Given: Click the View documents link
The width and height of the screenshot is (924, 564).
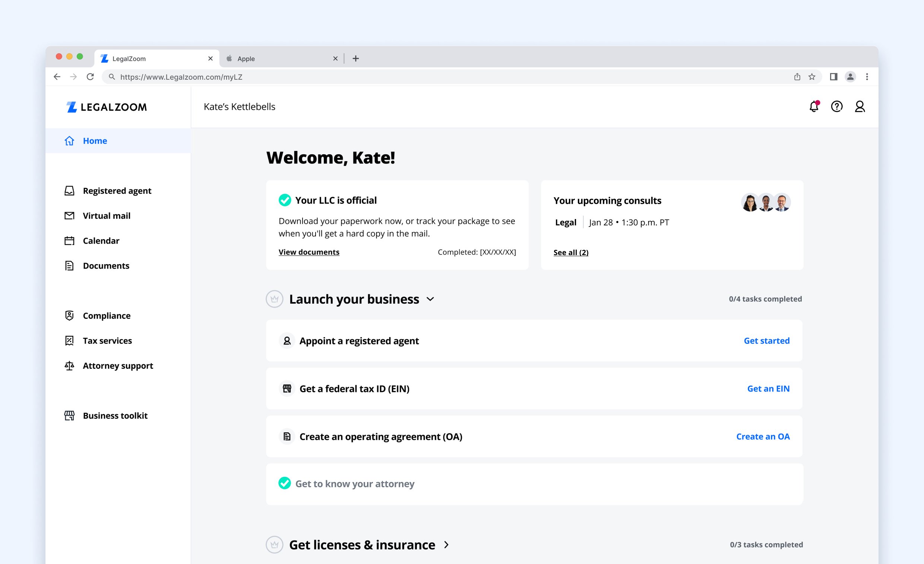Looking at the screenshot, I should [x=308, y=252].
